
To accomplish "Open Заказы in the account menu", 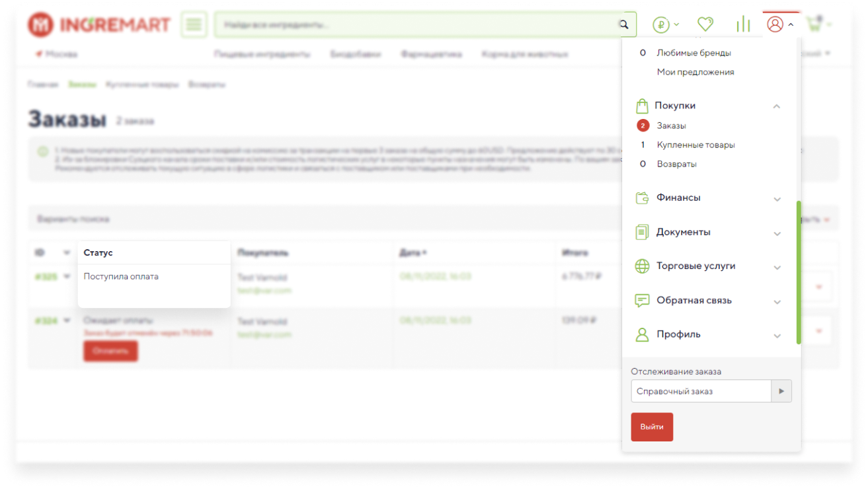I will point(671,126).
